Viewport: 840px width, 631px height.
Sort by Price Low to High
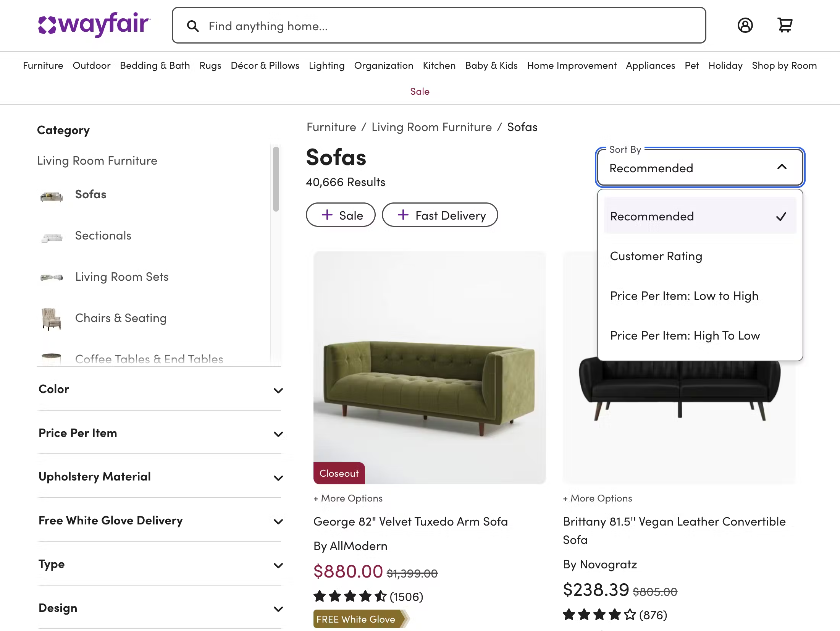[x=684, y=296]
